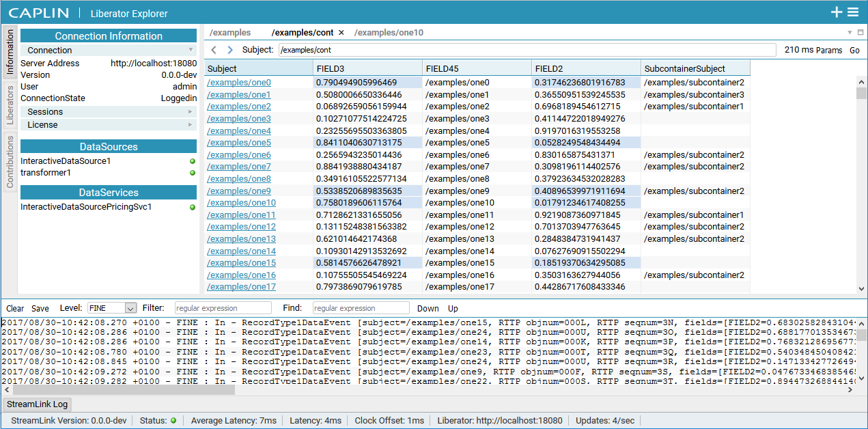Click the green status dot for transformer1
The image size is (868, 429).
coord(193,173)
